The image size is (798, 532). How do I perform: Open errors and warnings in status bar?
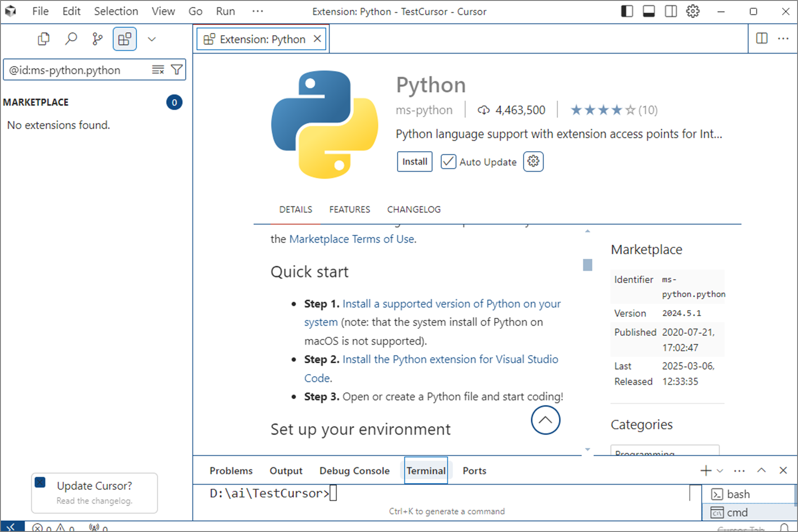[53, 527]
